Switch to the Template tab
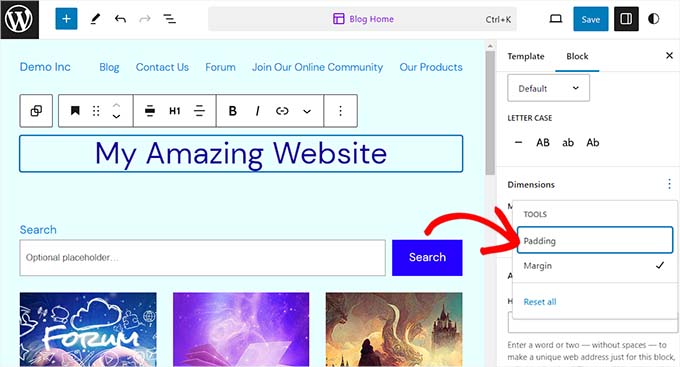The width and height of the screenshot is (680, 367). (x=526, y=56)
